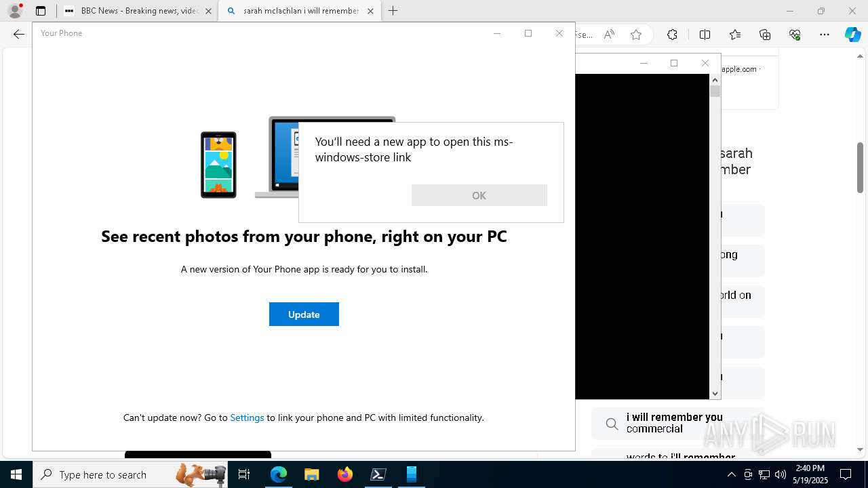Close the black console window
Screen dimensions: 868x488
(x=705, y=63)
